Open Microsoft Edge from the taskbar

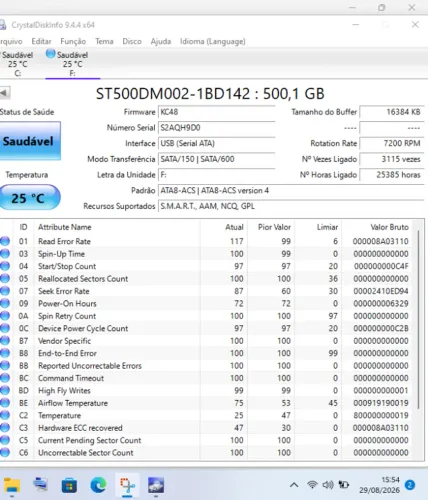(x=98, y=485)
